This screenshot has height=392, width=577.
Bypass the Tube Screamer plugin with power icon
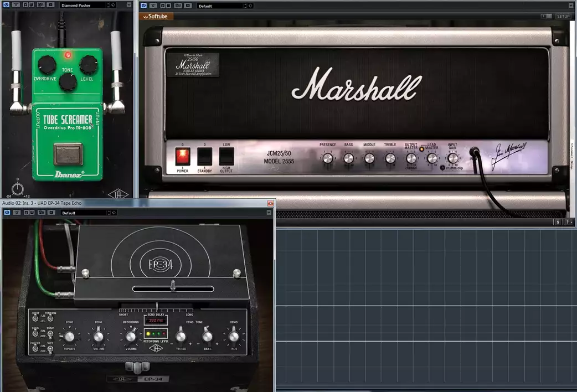5,6
